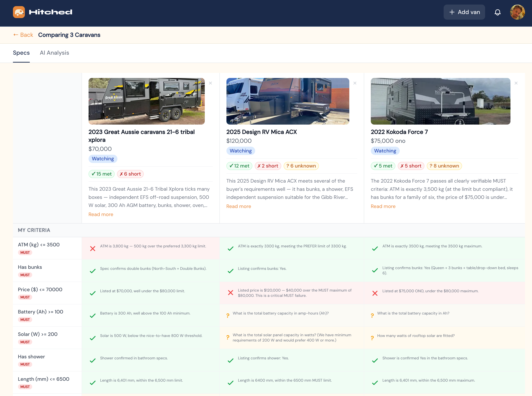Click the question mark for Kokoda solar watts
The width and height of the screenshot is (532, 396).
[372, 338]
